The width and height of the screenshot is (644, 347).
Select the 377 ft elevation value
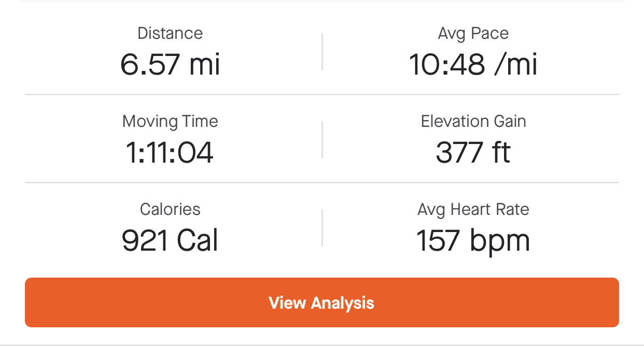pyautogui.click(x=473, y=153)
